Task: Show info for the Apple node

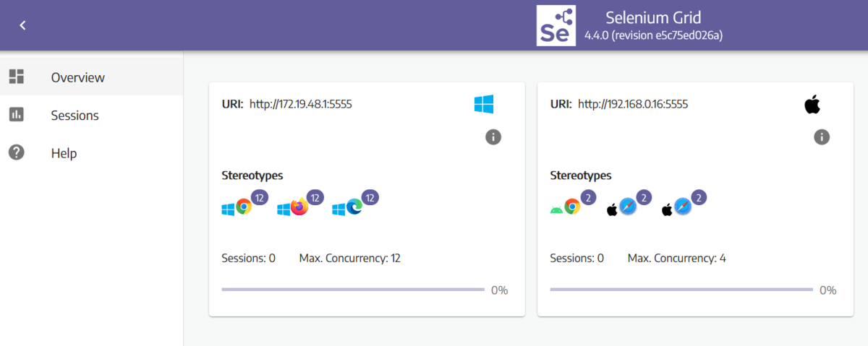Action: [822, 137]
